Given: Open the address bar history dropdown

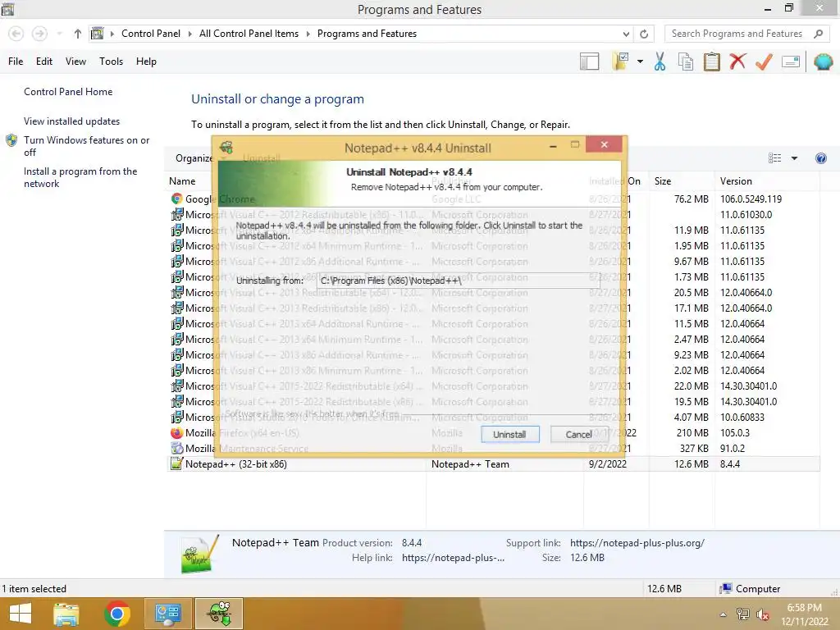Looking at the screenshot, I should pyautogui.click(x=626, y=34).
